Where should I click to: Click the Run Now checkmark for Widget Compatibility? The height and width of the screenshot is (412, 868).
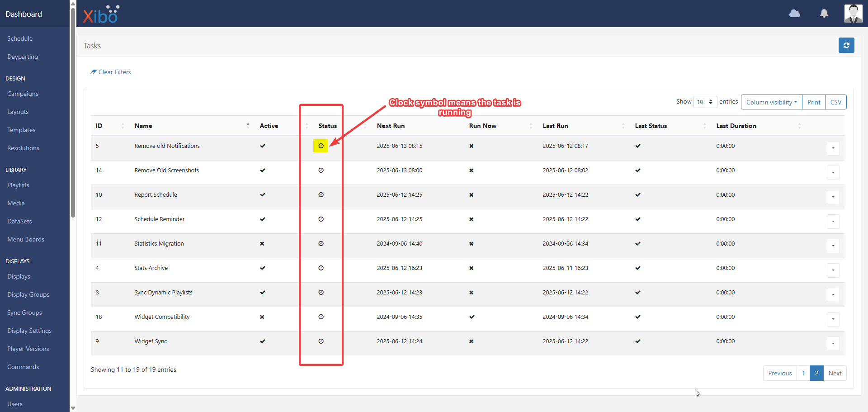click(x=472, y=317)
